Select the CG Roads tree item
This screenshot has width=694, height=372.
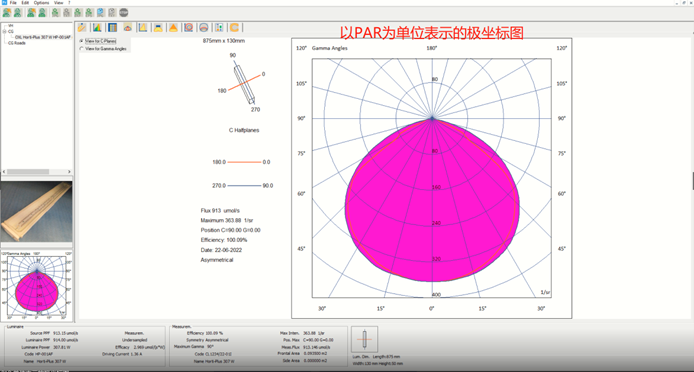16,43
